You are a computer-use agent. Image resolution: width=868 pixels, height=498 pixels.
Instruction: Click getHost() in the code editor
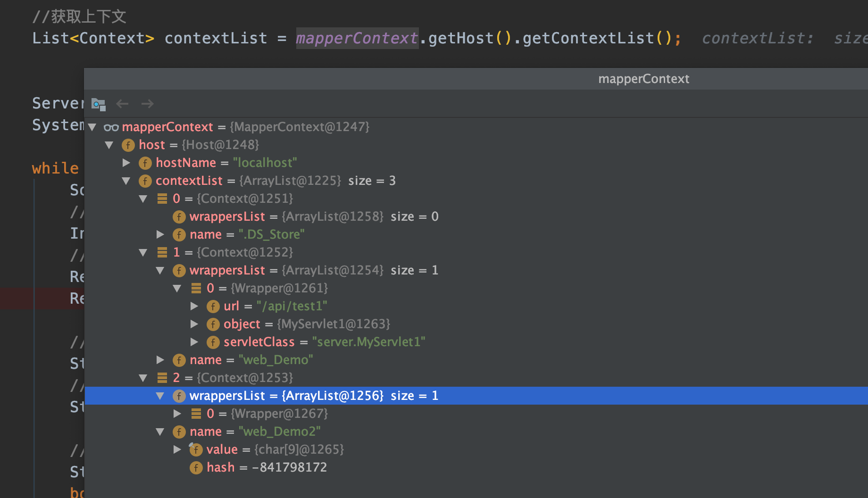[x=470, y=38]
